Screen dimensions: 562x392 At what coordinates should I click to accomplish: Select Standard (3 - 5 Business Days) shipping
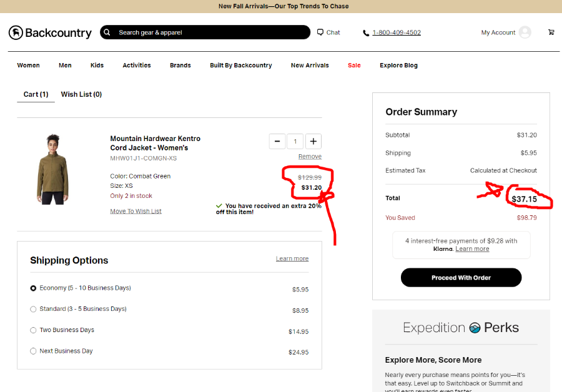pyautogui.click(x=33, y=309)
